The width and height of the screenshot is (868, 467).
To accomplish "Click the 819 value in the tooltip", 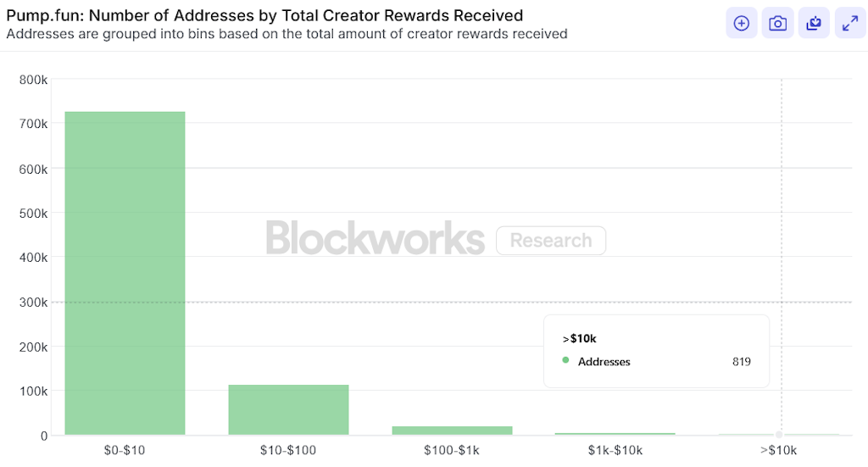I will 742,362.
